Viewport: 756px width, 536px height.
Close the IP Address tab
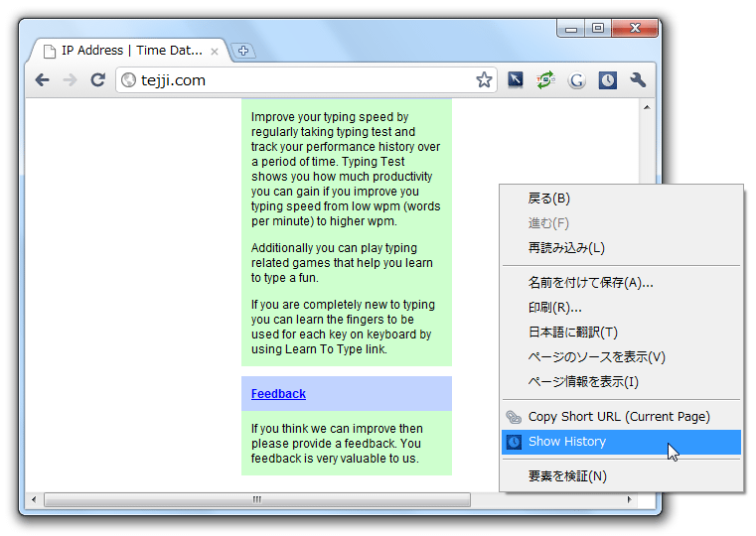point(215,52)
